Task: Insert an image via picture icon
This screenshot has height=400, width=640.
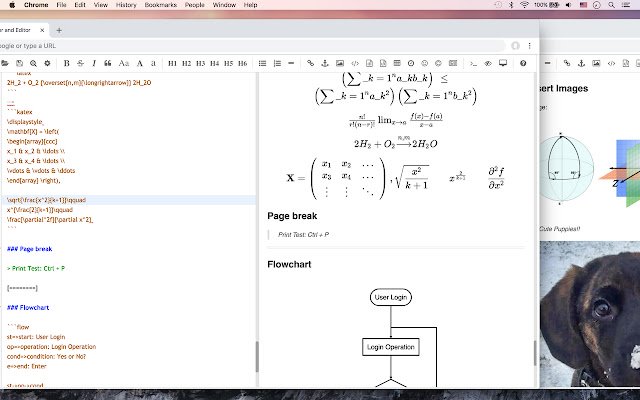Action: [x=340, y=63]
